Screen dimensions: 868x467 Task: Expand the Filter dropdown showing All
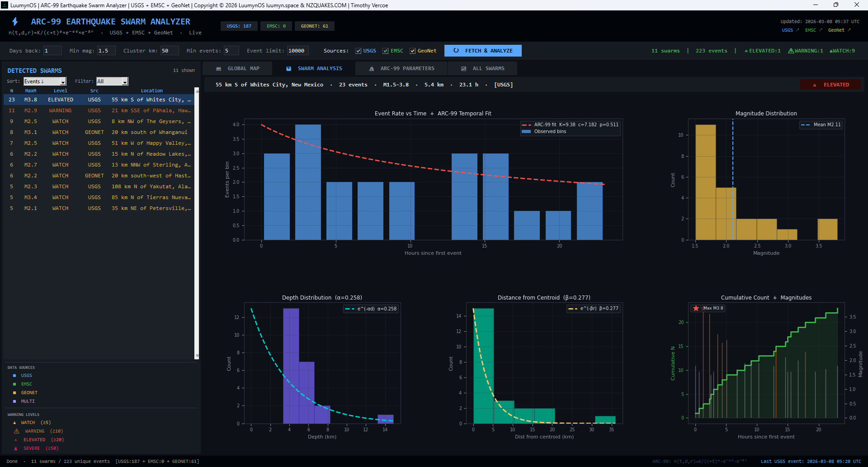[x=112, y=81]
